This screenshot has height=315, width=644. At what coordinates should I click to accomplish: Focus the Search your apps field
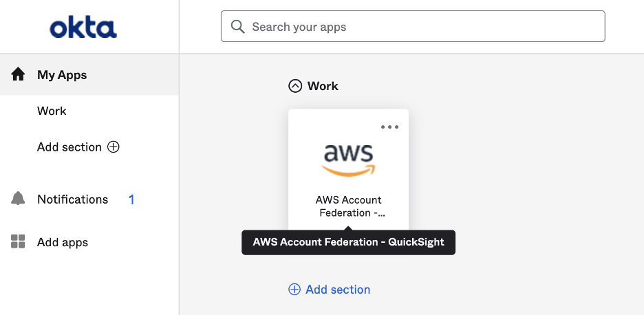(413, 26)
